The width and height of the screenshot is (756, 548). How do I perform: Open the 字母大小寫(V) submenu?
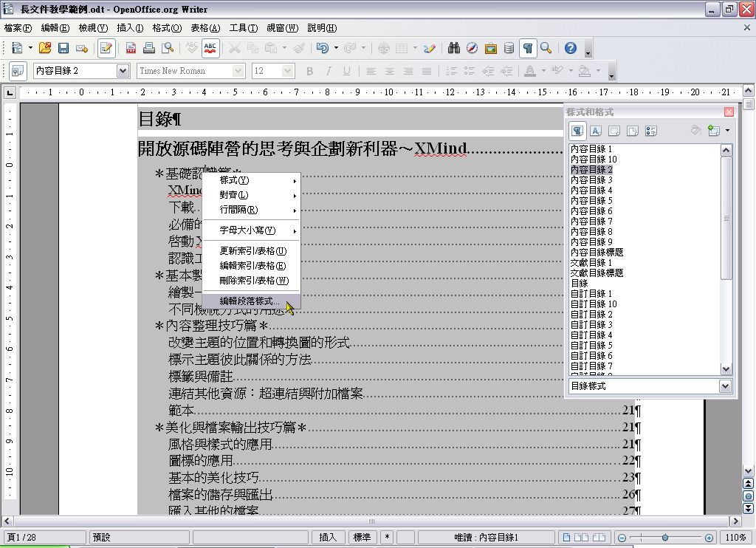[252, 230]
